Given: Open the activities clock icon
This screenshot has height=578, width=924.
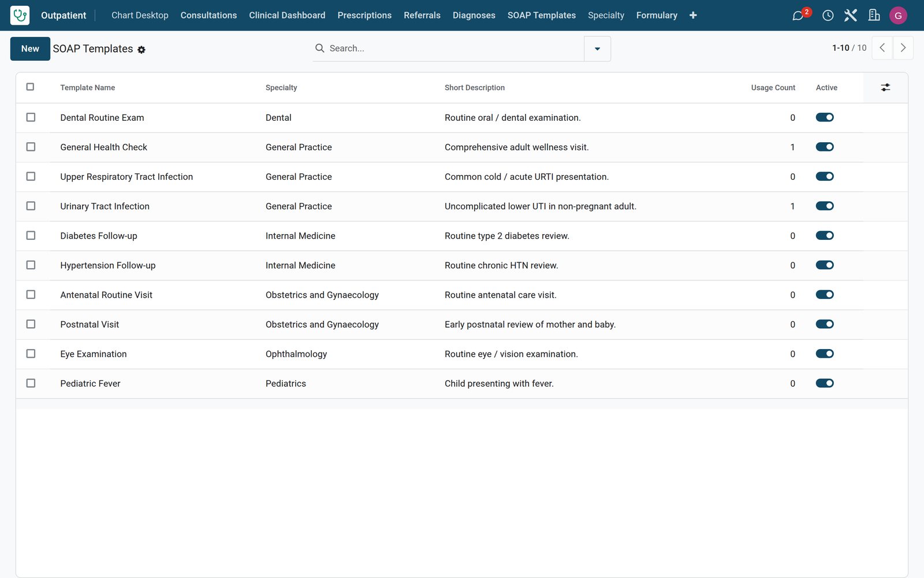Looking at the screenshot, I should [x=828, y=16].
